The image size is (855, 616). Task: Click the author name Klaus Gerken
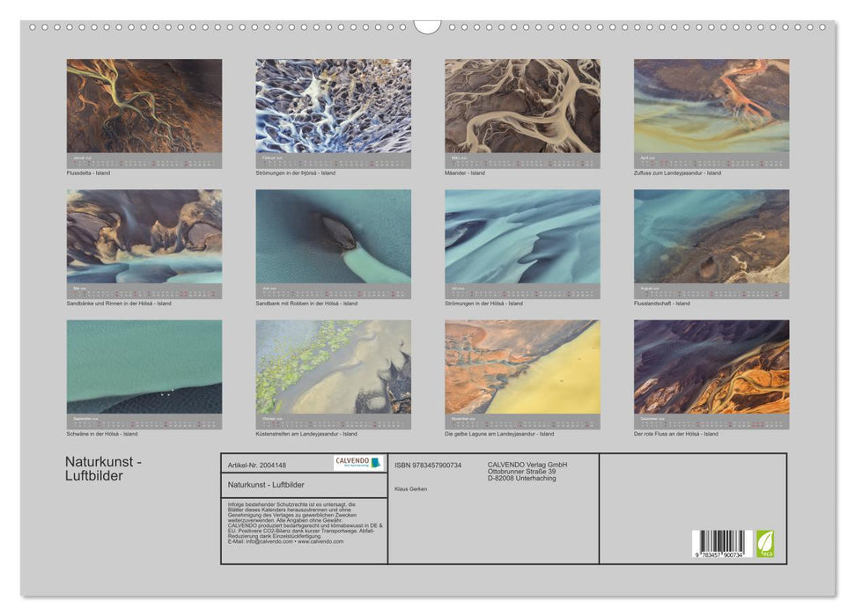[410, 488]
